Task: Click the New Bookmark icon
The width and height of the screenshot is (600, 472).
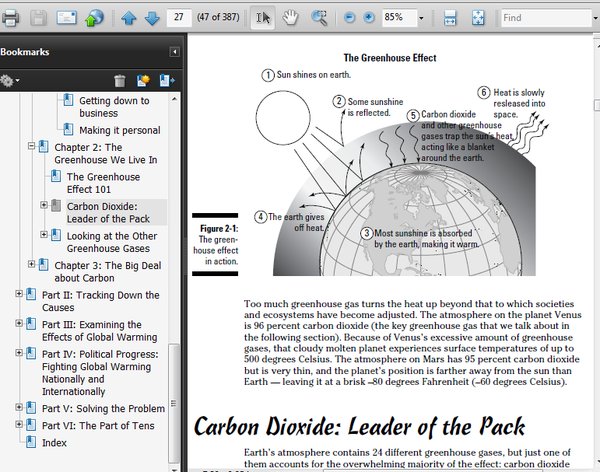Action: coord(143,81)
